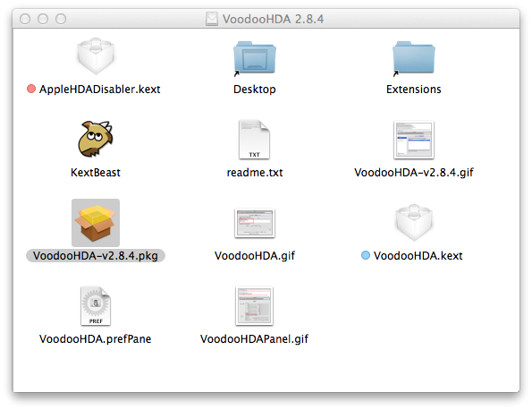Select the VoodooHDA.gif image thumbnail
532x410 pixels.
(255, 223)
